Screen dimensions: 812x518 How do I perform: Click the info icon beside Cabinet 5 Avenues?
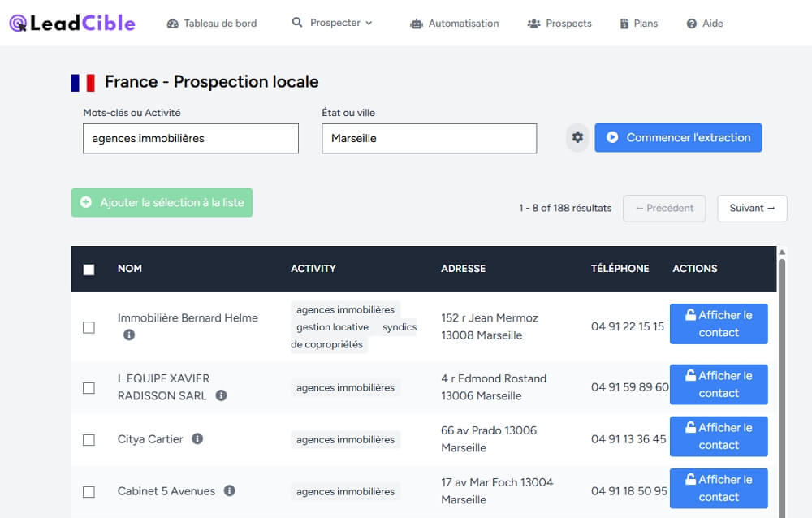pos(228,491)
